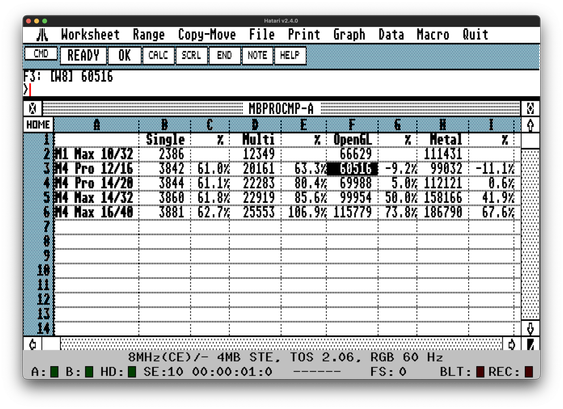Open the Graph menu
The width and height of the screenshot is (563, 409).
click(x=349, y=35)
